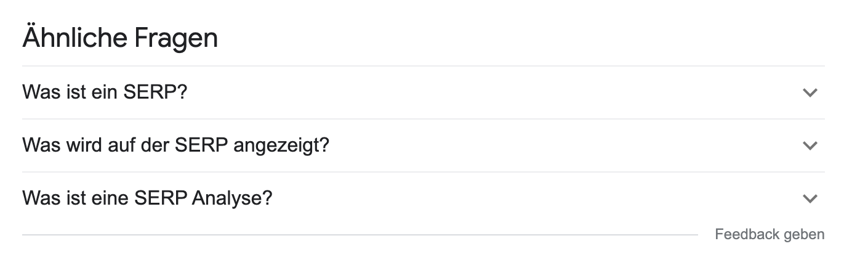This screenshot has width=868, height=270.
Task: Click the 'Ähnliche Fragen' heading
Action: (x=120, y=38)
